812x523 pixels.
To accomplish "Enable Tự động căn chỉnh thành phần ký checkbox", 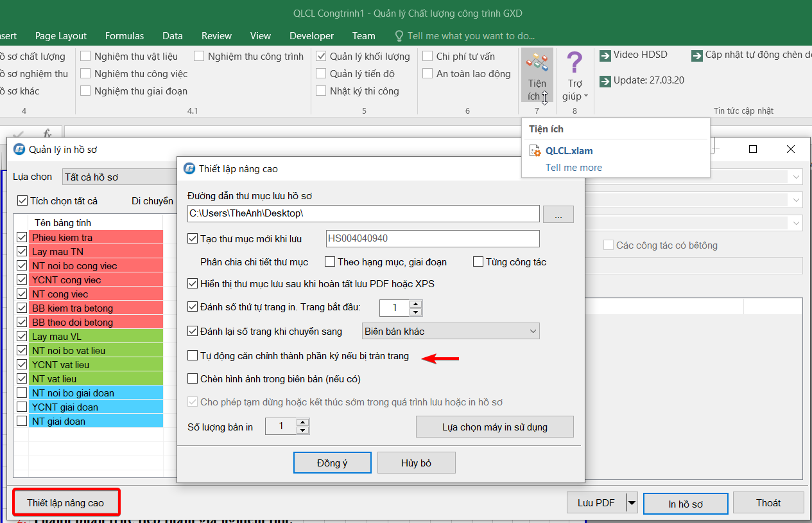I will click(x=193, y=355).
